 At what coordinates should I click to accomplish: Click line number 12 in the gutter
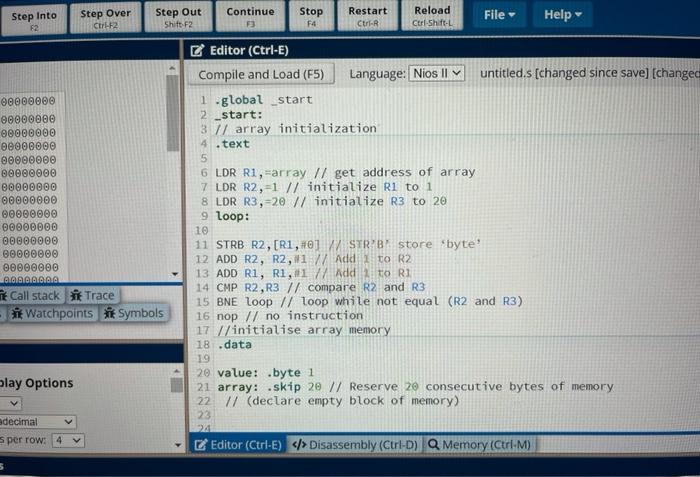tap(202, 259)
